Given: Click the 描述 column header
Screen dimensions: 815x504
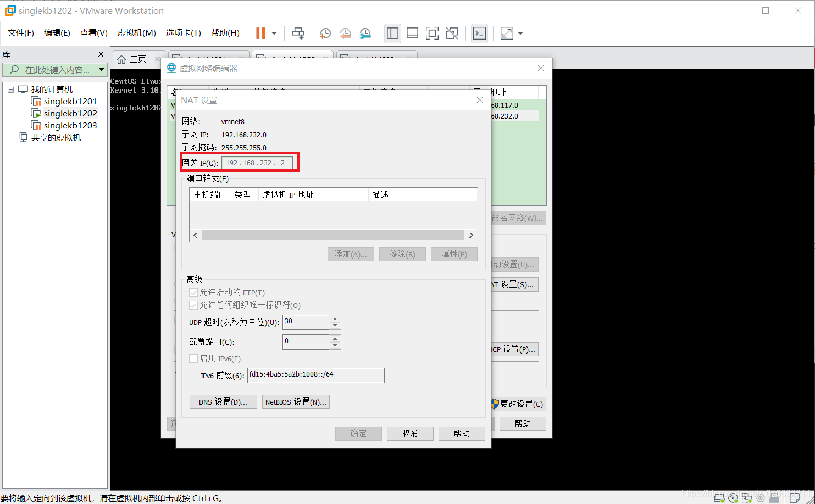Looking at the screenshot, I should tap(423, 195).
